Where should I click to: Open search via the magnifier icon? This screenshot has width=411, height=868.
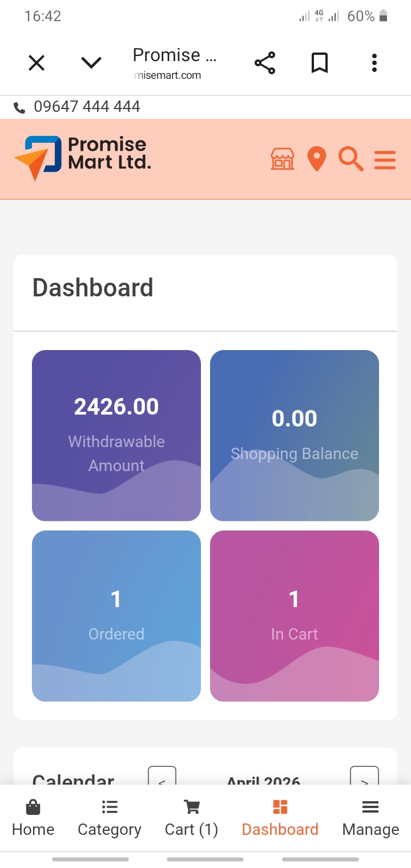(350, 159)
